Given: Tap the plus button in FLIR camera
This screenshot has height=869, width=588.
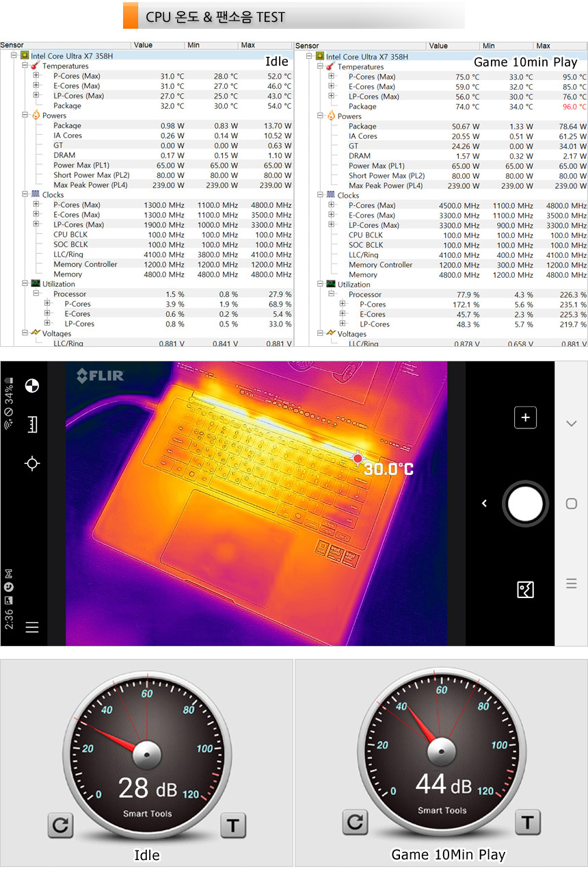Looking at the screenshot, I should point(525,417).
